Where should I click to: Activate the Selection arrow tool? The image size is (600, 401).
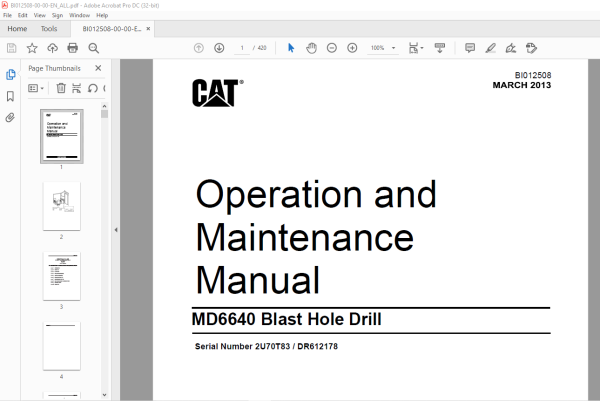pos(291,48)
